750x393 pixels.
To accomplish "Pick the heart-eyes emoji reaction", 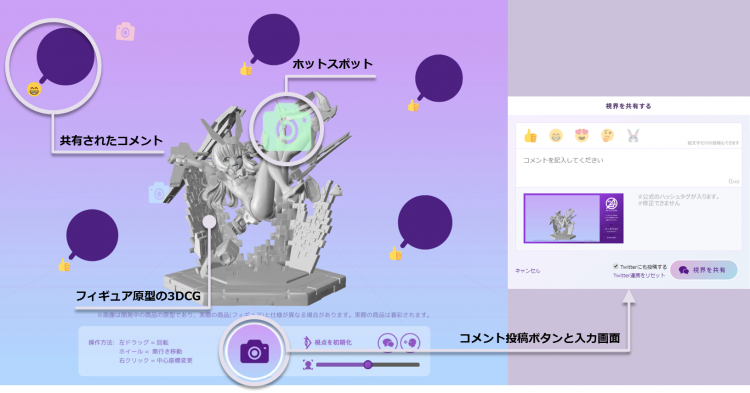I will pyautogui.click(x=582, y=136).
